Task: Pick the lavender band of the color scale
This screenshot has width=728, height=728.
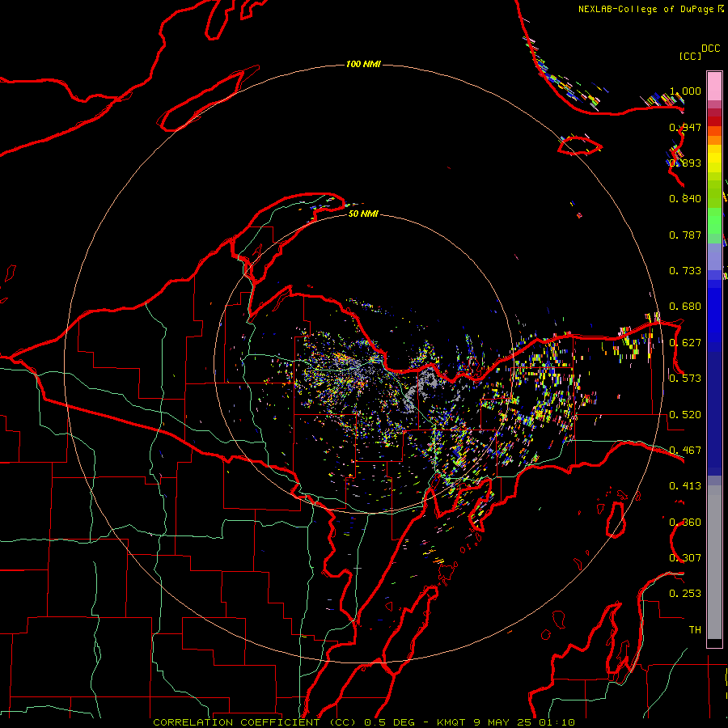Action: (714, 256)
